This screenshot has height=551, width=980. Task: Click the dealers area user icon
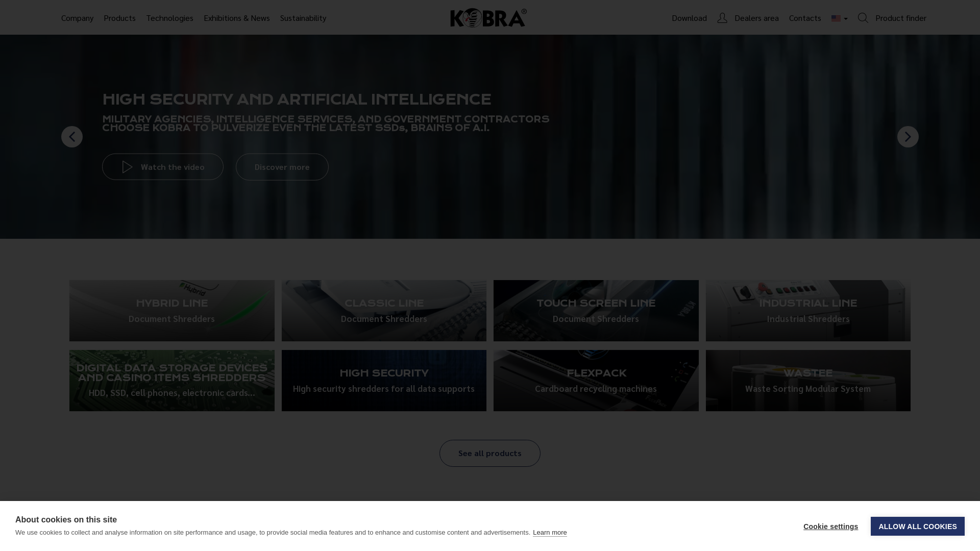click(722, 18)
